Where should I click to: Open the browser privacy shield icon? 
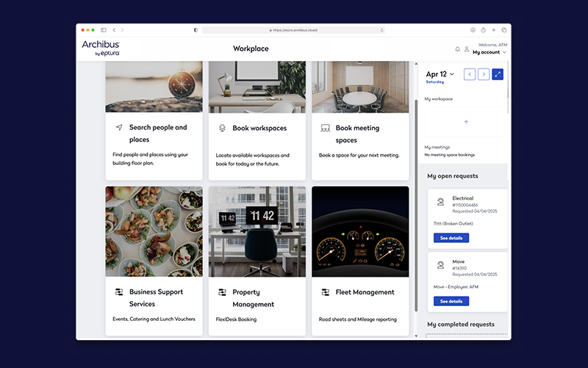click(x=196, y=30)
